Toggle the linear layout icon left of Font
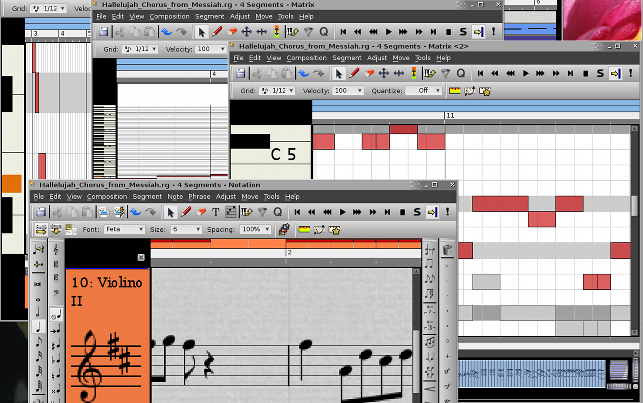 [41, 229]
